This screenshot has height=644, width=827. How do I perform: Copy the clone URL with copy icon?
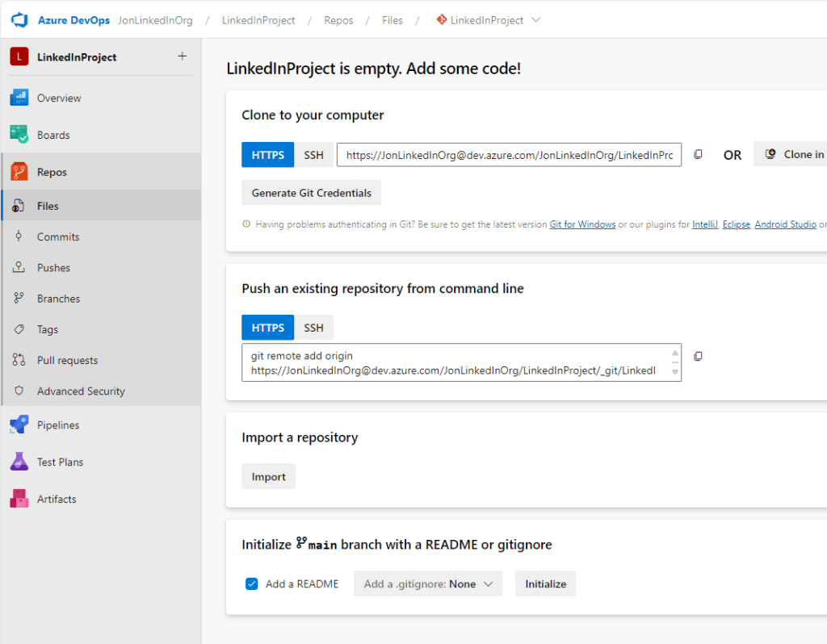[698, 154]
